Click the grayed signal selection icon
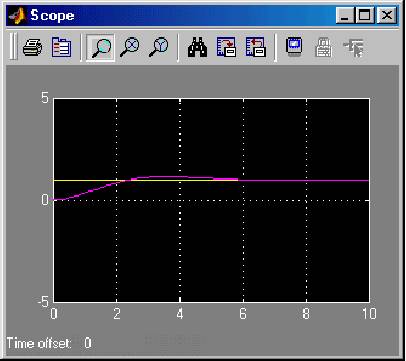 tap(354, 48)
